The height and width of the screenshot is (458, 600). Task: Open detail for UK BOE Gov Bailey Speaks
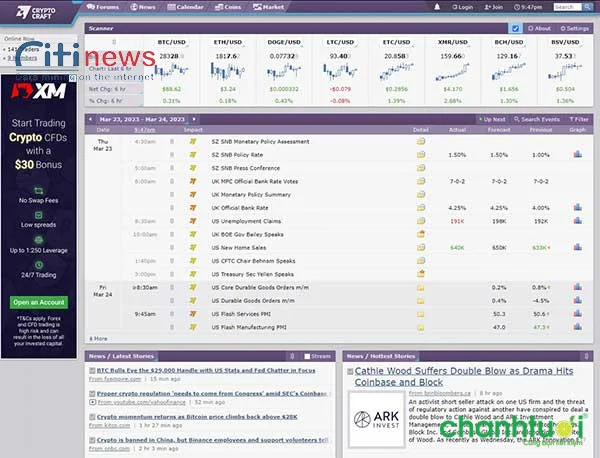click(421, 234)
